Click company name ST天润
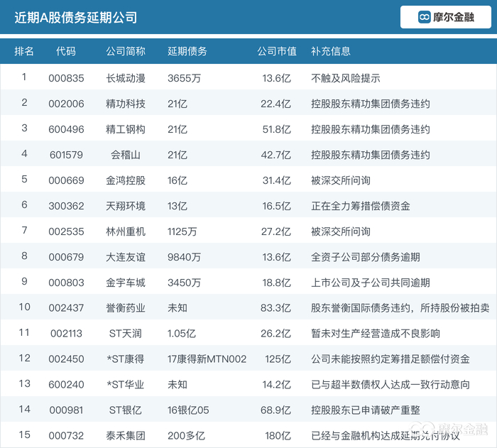Image resolution: width=497 pixels, height=448 pixels. (126, 334)
